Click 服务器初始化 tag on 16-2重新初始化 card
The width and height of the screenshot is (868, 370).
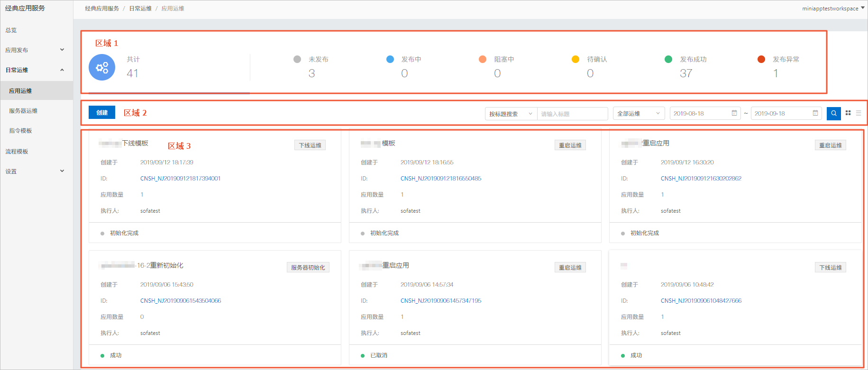coord(308,268)
